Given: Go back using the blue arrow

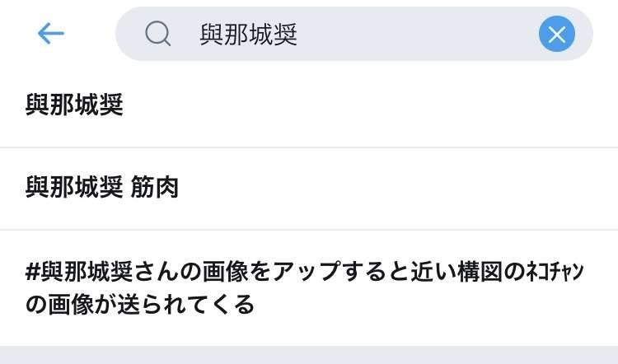Looking at the screenshot, I should coord(51,34).
